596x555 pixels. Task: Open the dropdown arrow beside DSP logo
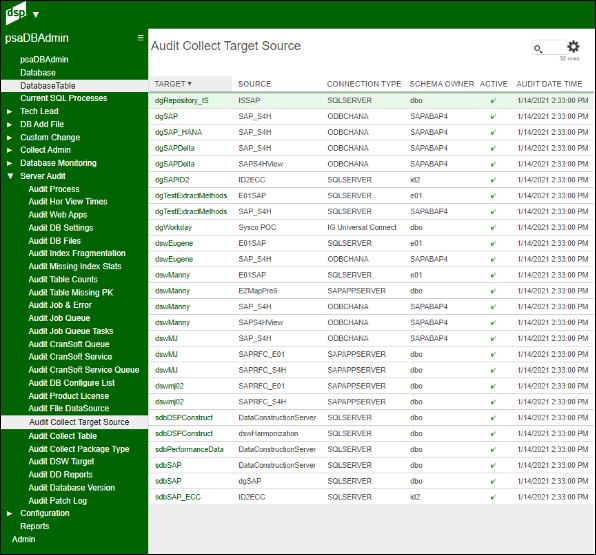[36, 15]
